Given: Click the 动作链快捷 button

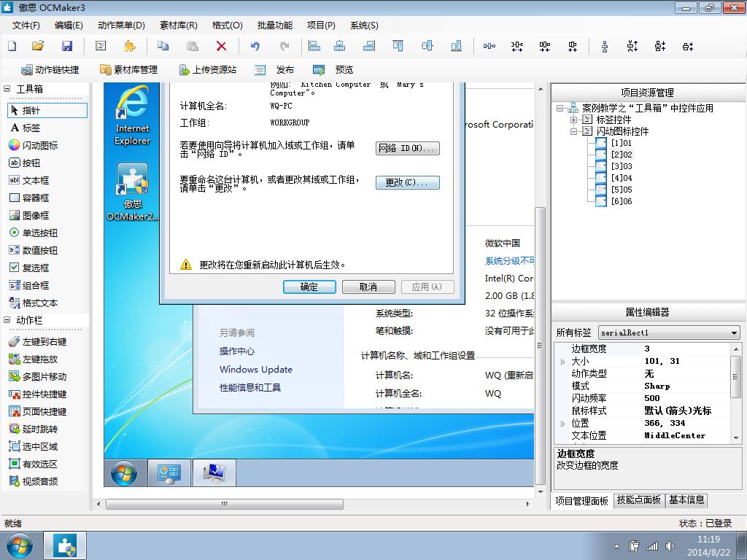Looking at the screenshot, I should pos(50,70).
